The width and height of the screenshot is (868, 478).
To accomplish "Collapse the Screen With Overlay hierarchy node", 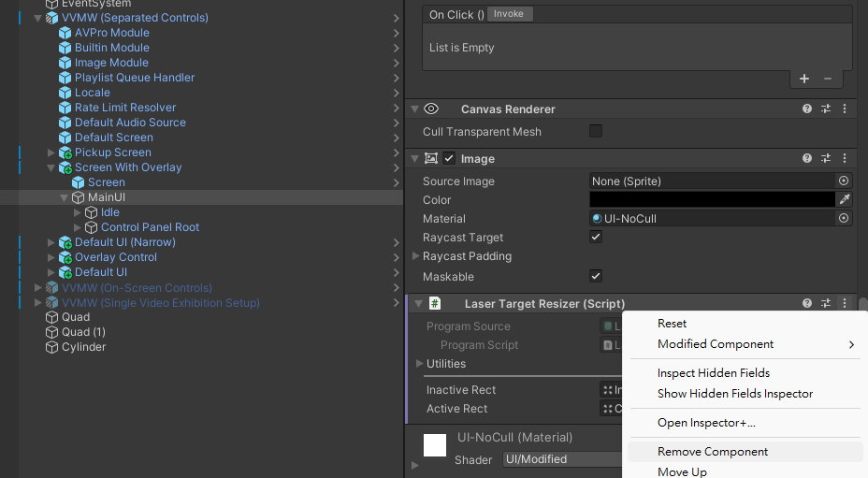I will tap(52, 167).
